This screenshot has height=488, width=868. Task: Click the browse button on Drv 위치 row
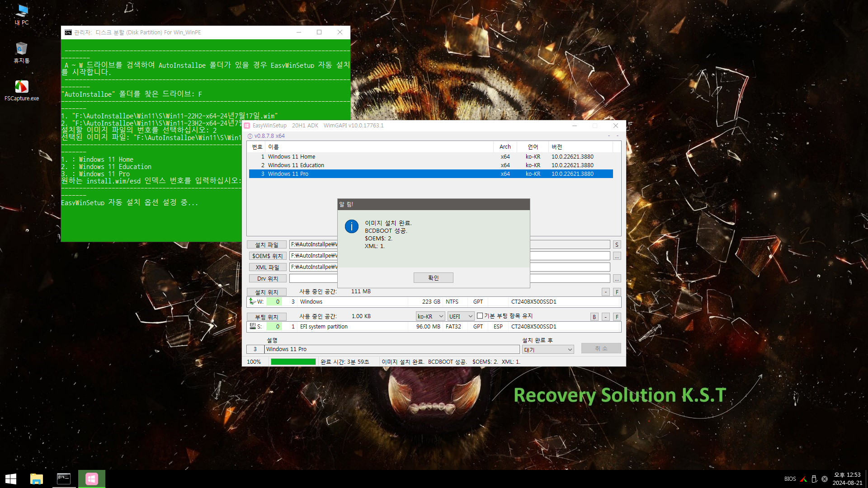[617, 278]
